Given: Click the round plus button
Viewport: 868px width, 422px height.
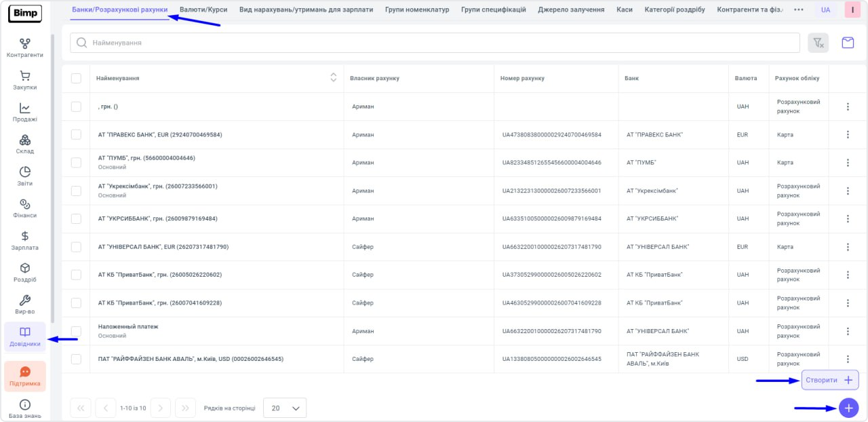Looking at the screenshot, I should click(x=848, y=408).
